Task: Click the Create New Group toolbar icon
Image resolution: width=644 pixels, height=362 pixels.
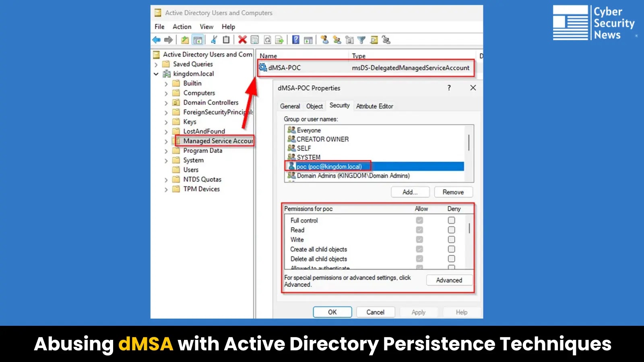Action: [x=337, y=40]
